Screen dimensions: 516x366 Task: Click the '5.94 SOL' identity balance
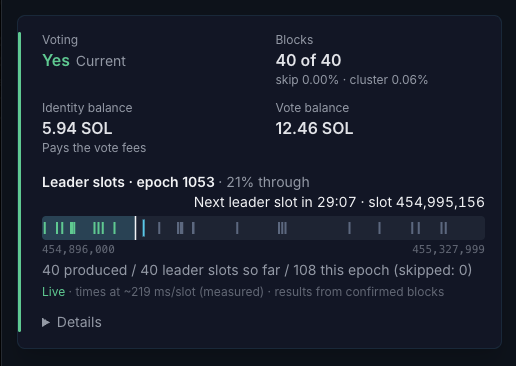77,128
